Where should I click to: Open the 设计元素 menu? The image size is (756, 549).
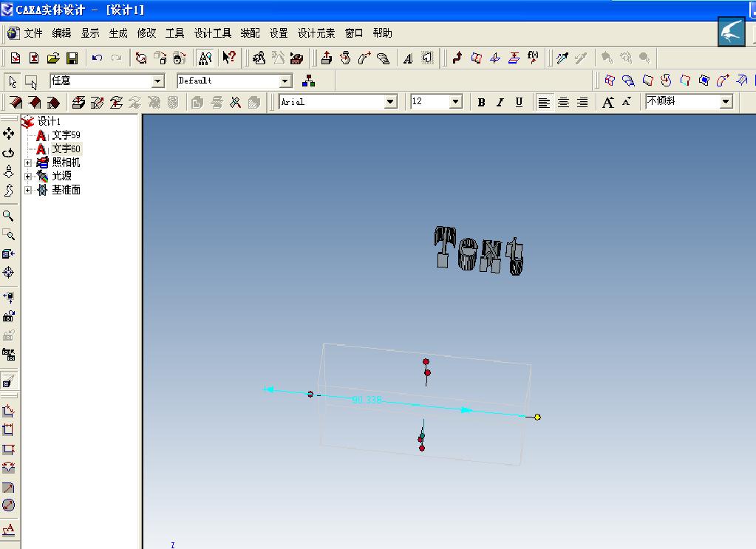[x=316, y=33]
